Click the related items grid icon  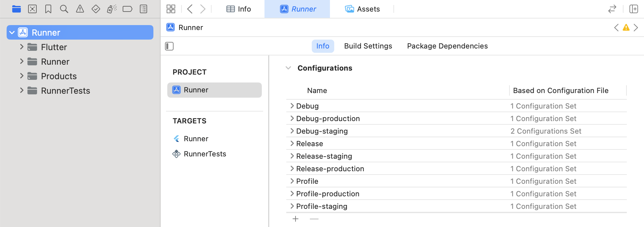(x=171, y=9)
